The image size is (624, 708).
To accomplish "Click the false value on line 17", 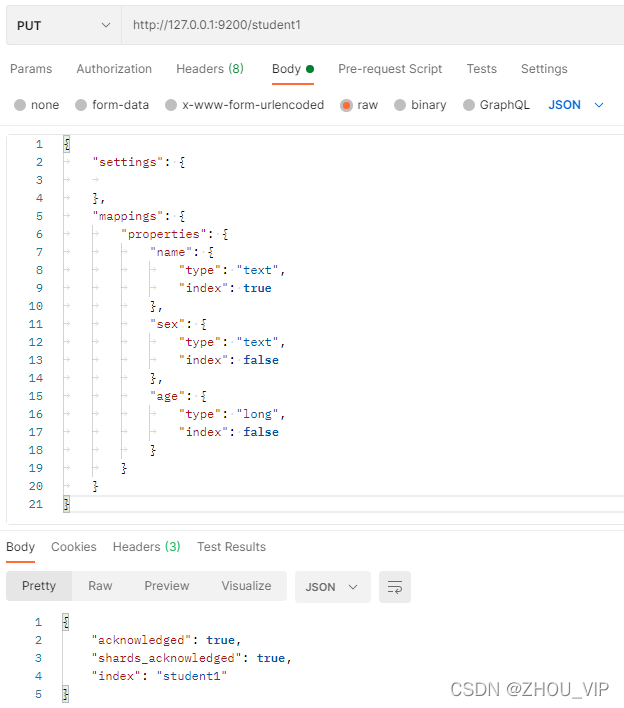I will tap(261, 432).
